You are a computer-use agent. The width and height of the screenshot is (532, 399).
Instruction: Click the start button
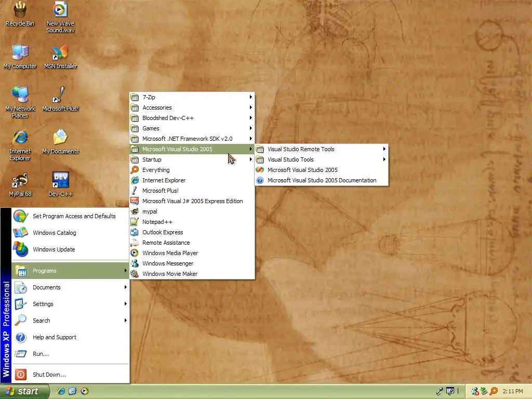[24, 391]
